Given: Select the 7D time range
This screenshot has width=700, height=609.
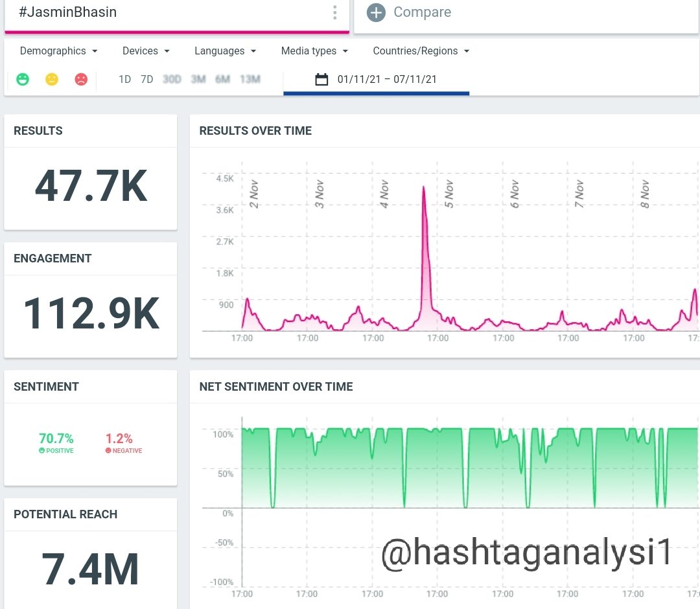Looking at the screenshot, I should [x=147, y=80].
